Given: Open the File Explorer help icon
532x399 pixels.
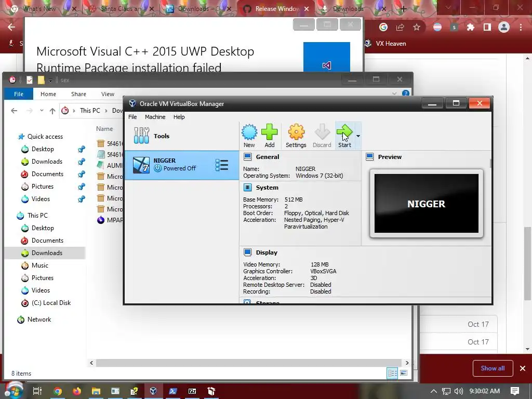Looking at the screenshot, I should [405, 94].
